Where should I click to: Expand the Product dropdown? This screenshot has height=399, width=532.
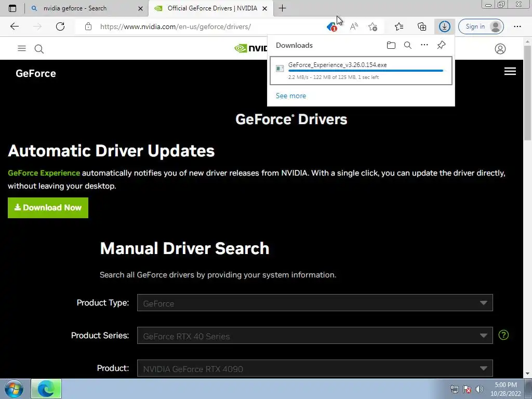[315, 368]
